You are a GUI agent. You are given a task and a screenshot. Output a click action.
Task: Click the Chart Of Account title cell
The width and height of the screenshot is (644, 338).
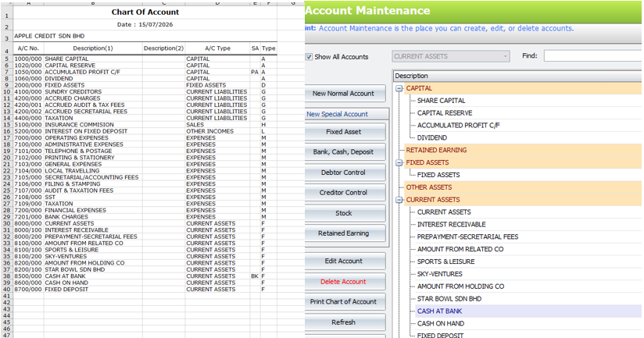click(145, 12)
